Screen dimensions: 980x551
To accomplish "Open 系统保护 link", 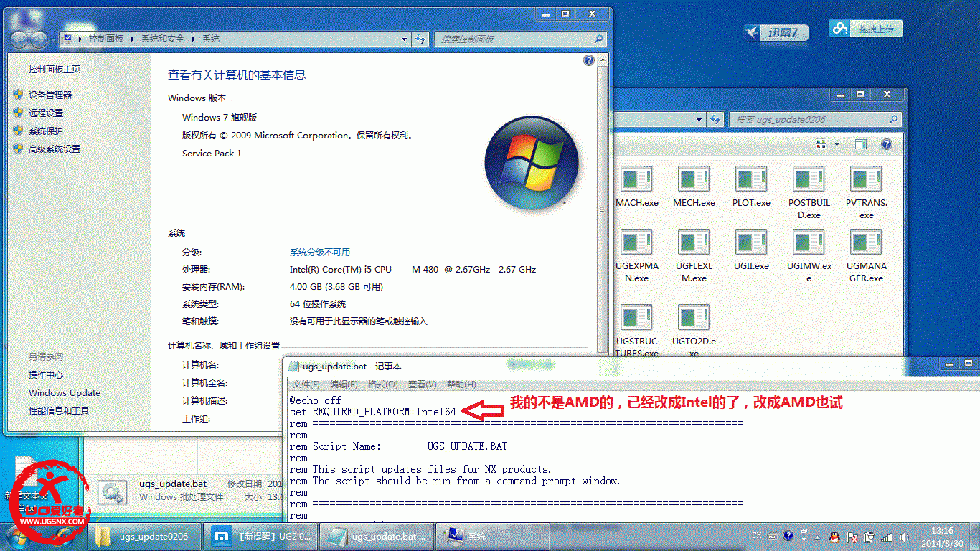I will (46, 131).
